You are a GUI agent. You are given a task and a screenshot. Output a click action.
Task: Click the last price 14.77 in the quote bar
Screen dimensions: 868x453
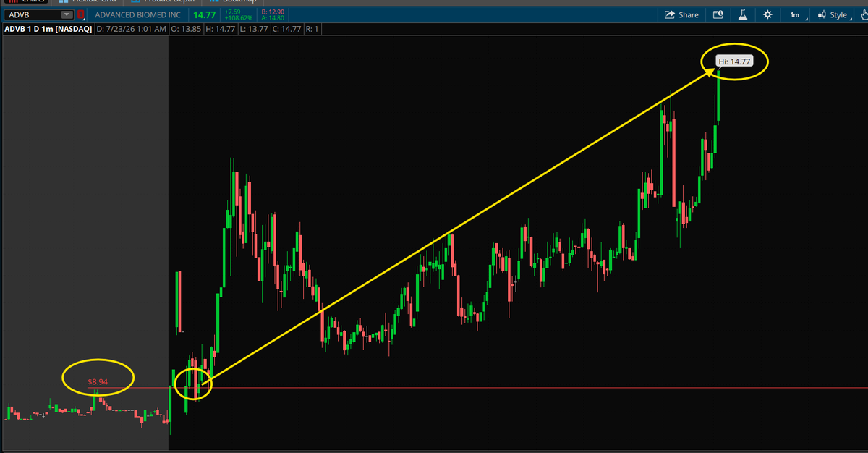point(205,14)
